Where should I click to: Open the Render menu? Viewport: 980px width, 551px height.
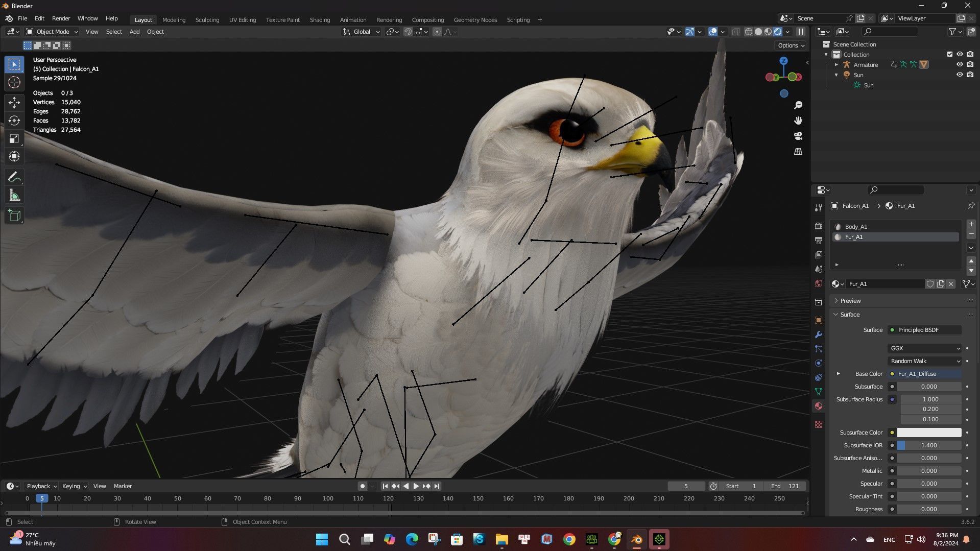[x=61, y=18]
